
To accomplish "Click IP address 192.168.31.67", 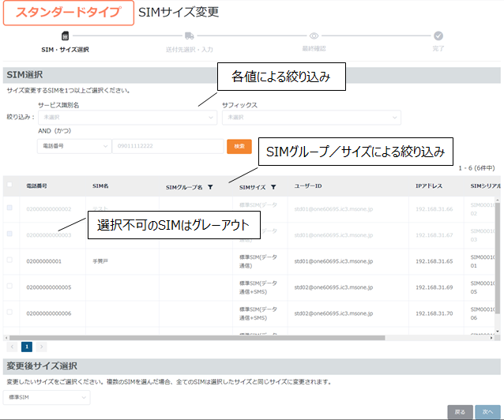I will (434, 235).
